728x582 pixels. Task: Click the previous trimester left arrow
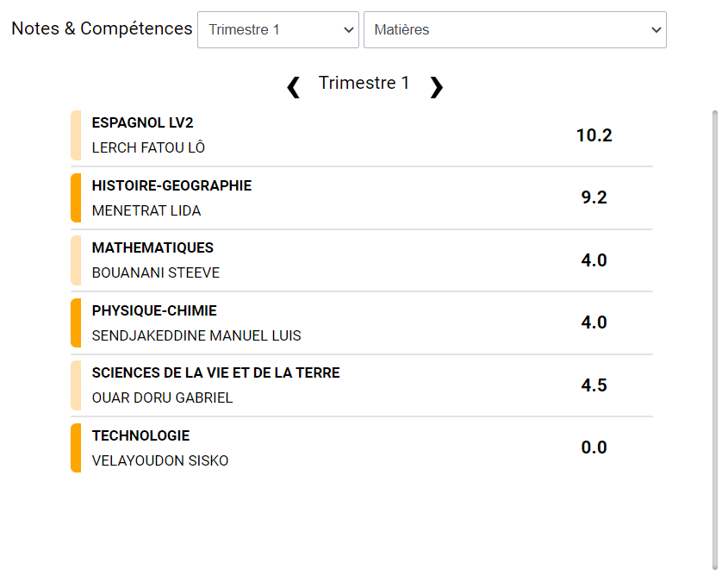click(293, 87)
